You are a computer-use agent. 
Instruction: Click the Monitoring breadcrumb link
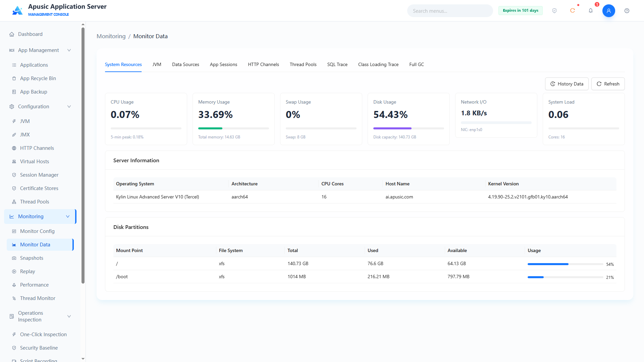(111, 36)
